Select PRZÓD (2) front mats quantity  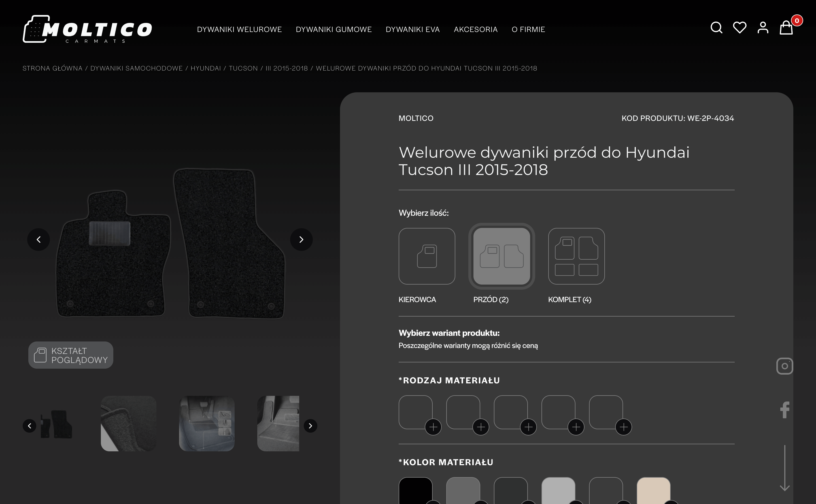(501, 256)
